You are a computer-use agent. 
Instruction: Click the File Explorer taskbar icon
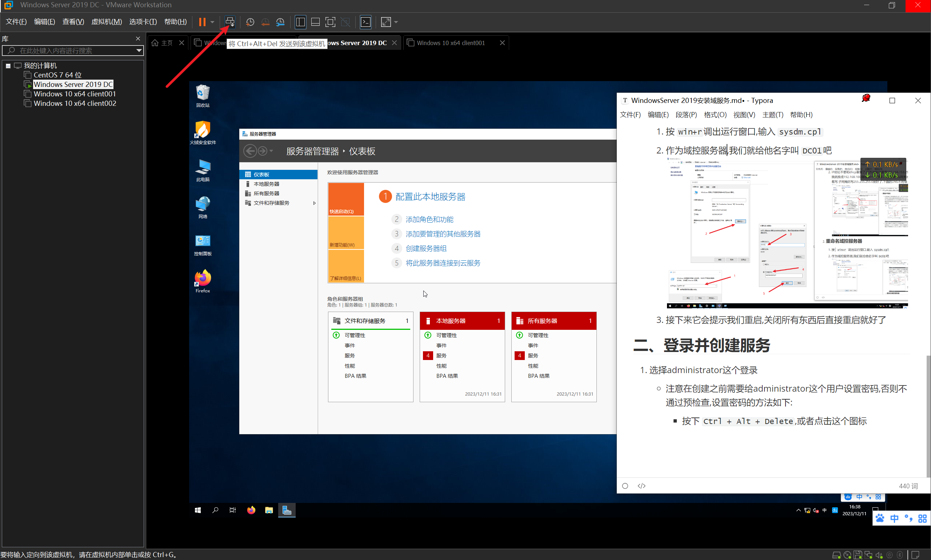click(269, 510)
